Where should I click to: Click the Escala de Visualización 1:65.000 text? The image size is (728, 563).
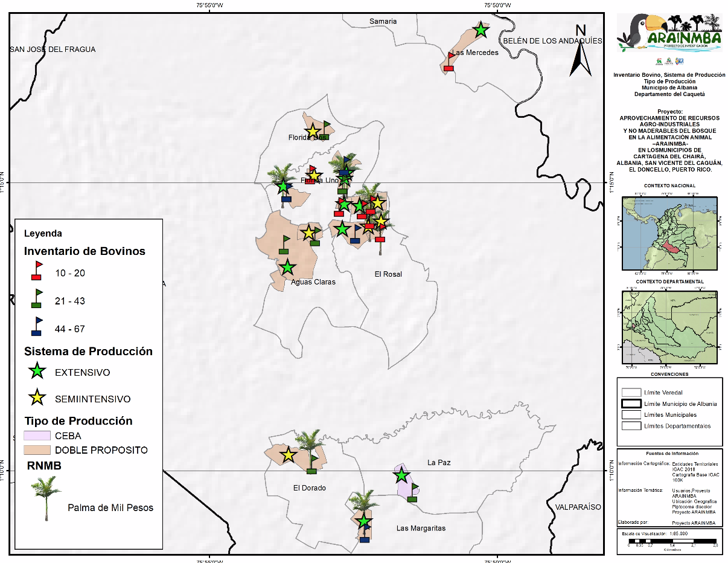pyautogui.click(x=655, y=534)
